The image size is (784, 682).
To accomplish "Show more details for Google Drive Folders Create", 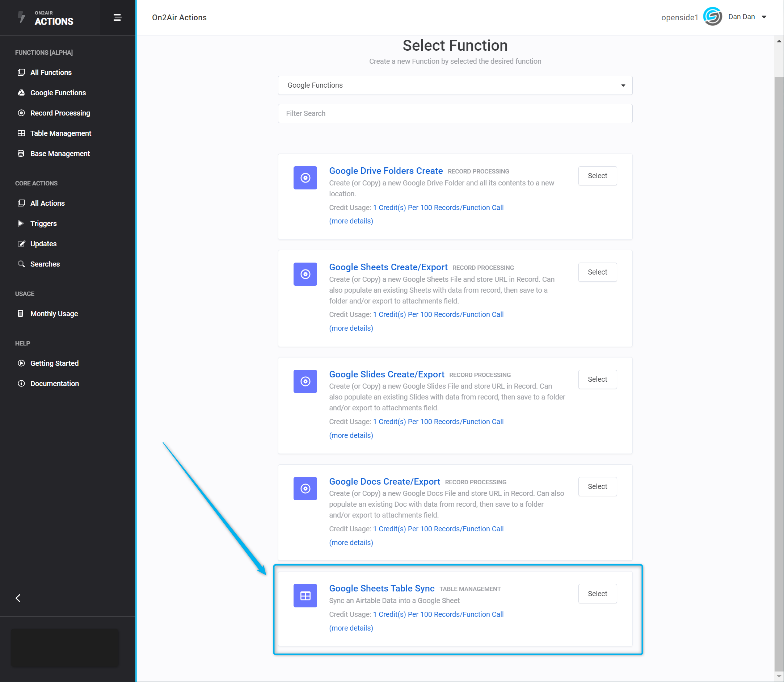I will (351, 221).
